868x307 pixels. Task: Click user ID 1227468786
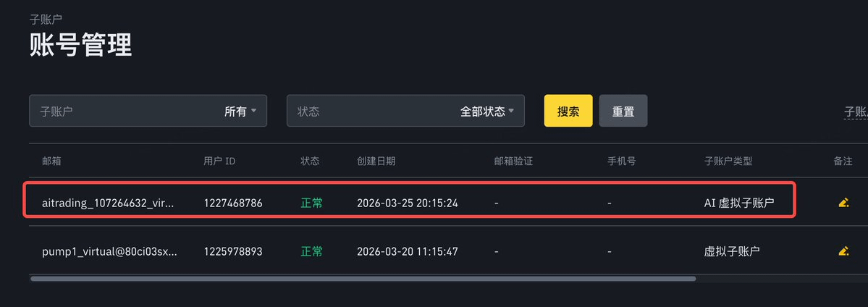coord(233,203)
